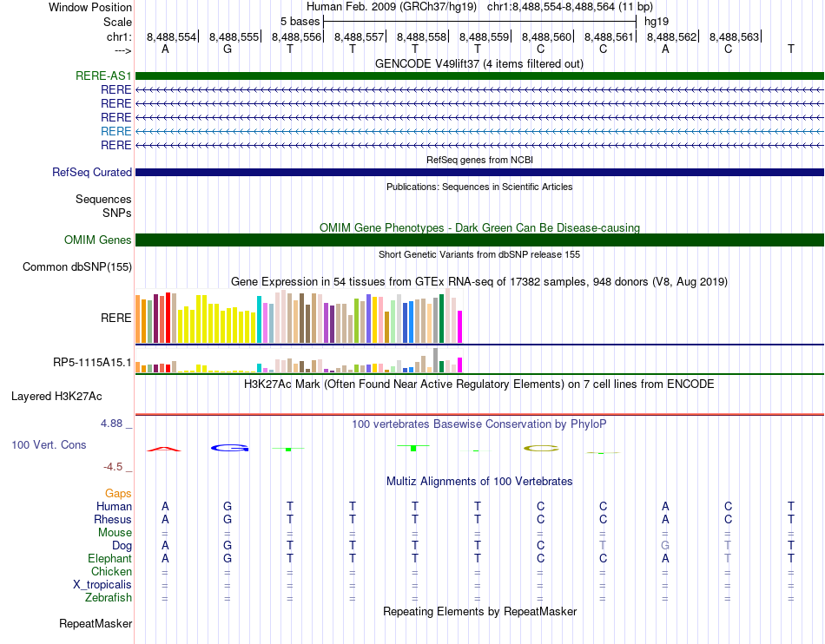Click the Sequences track label
The height and width of the screenshot is (644, 825).
103,200
